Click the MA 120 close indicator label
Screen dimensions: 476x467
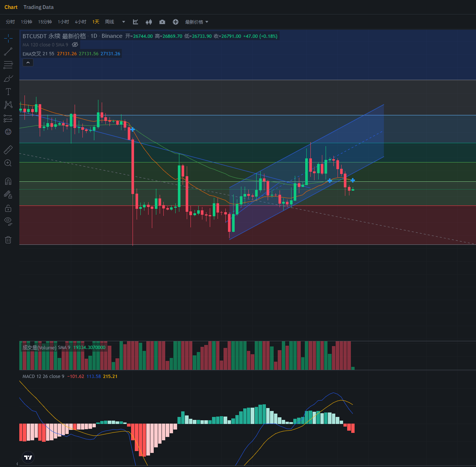pos(45,45)
